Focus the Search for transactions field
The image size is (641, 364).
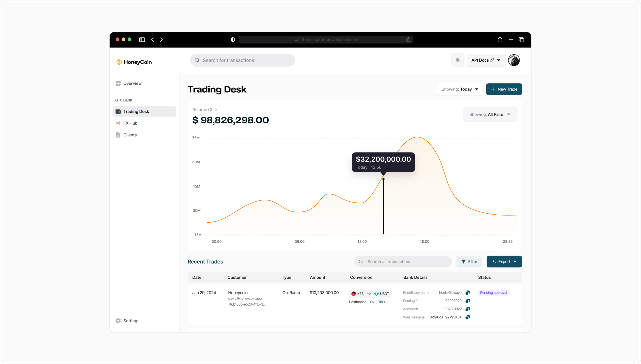(242, 60)
